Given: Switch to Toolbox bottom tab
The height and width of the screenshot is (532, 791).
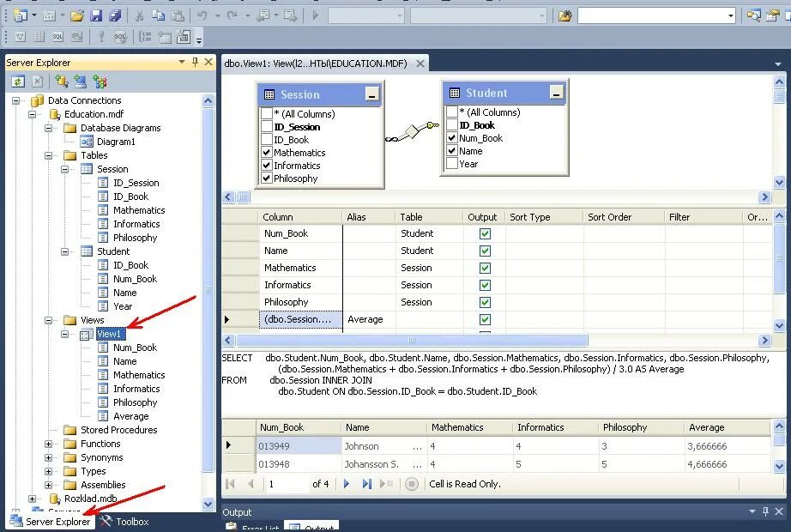Looking at the screenshot, I should pyautogui.click(x=124, y=522).
